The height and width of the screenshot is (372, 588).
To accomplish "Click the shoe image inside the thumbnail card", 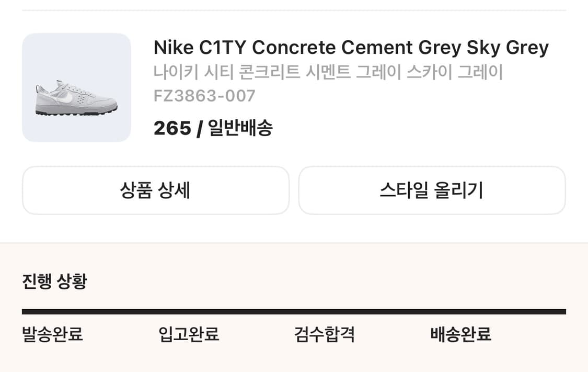I will tap(76, 97).
